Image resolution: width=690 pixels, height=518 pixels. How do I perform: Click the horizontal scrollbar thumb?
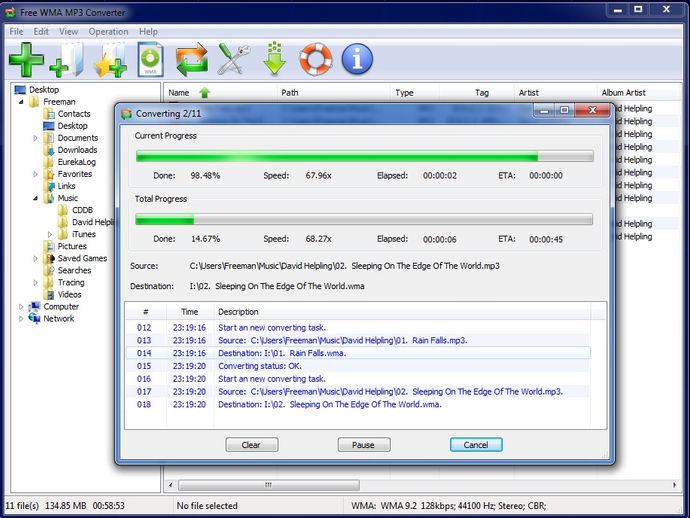[269, 485]
